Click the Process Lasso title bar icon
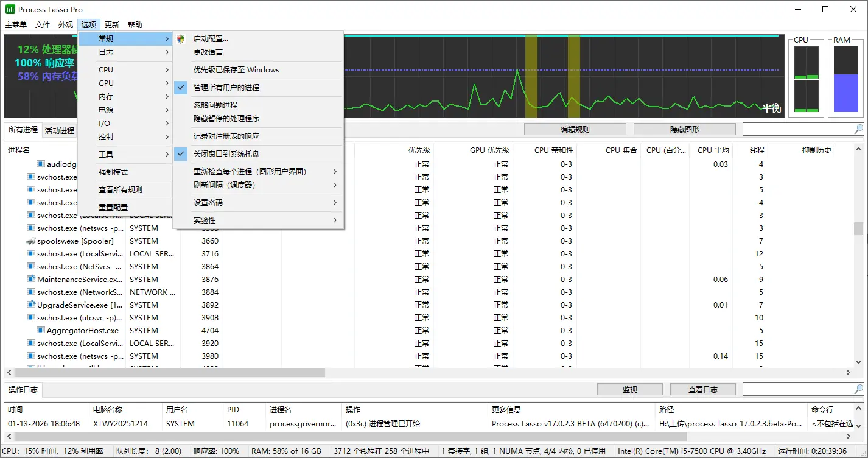Image resolution: width=868 pixels, height=458 pixels. click(10, 9)
